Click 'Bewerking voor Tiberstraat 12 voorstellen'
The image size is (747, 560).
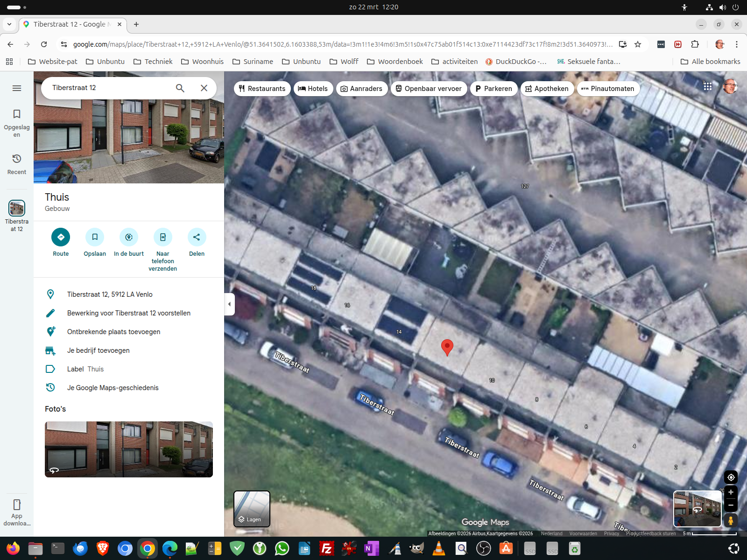[128, 313]
